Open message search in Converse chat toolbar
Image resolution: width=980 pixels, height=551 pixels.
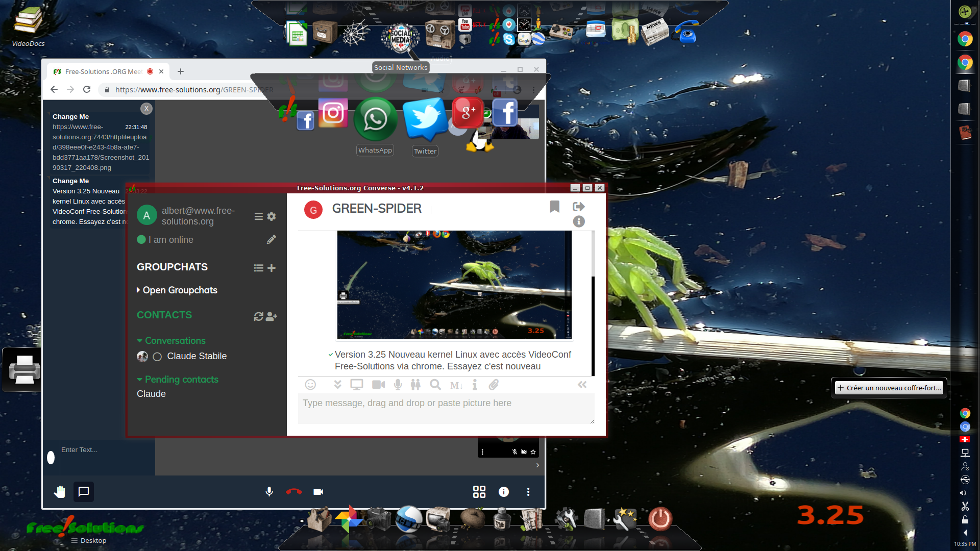coord(435,385)
